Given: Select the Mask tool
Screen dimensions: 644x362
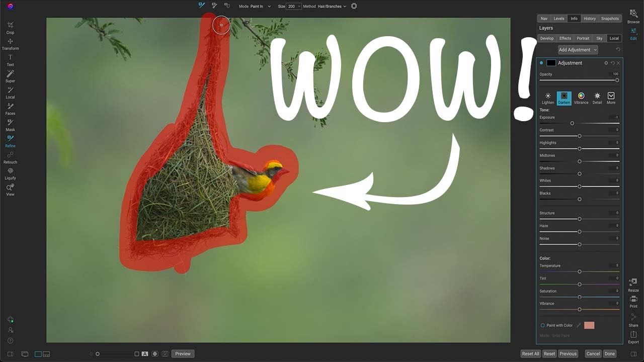Looking at the screenshot, I should pos(10,125).
